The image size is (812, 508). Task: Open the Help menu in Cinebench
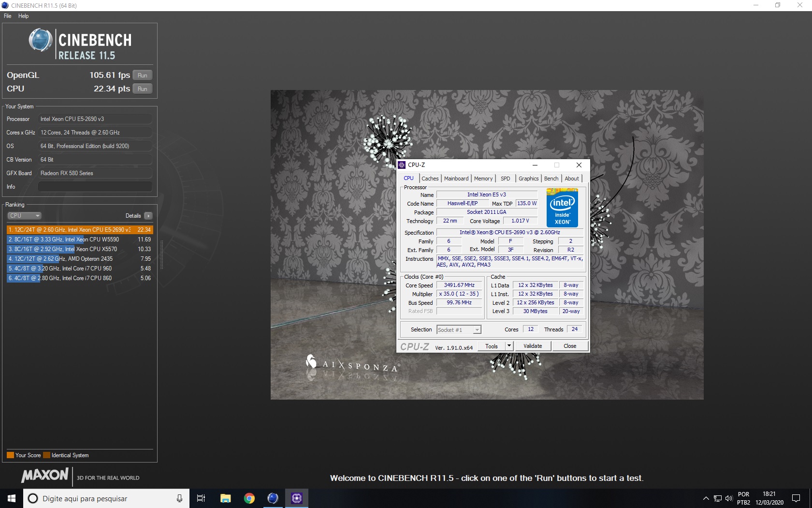click(23, 16)
